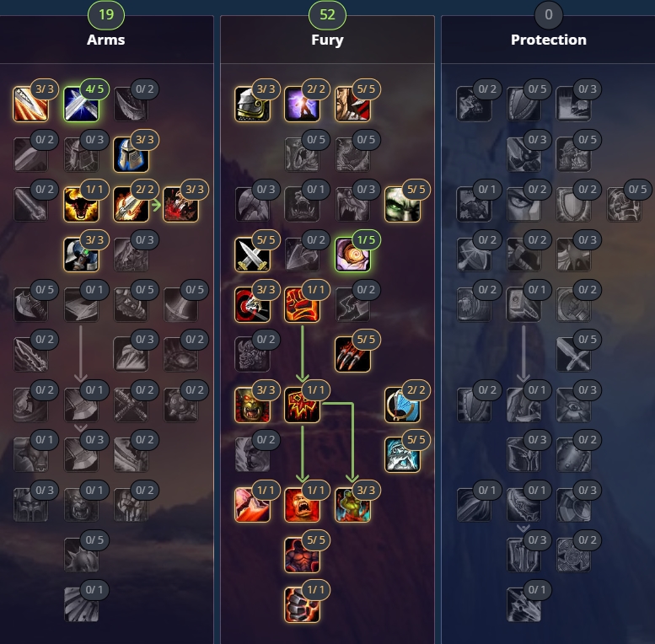The image size is (655, 644).
Task: Select the Fury tree header
Action: coord(327,40)
